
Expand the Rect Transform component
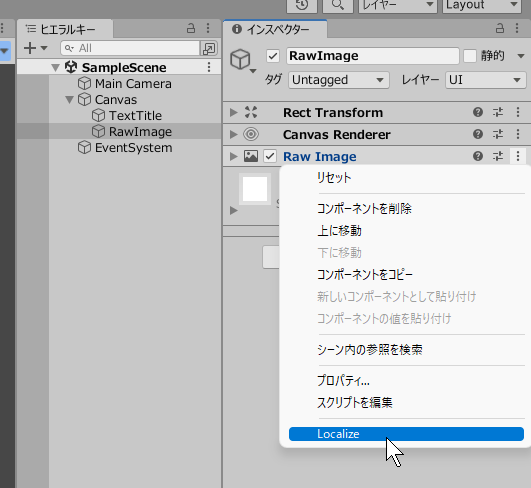click(233, 112)
